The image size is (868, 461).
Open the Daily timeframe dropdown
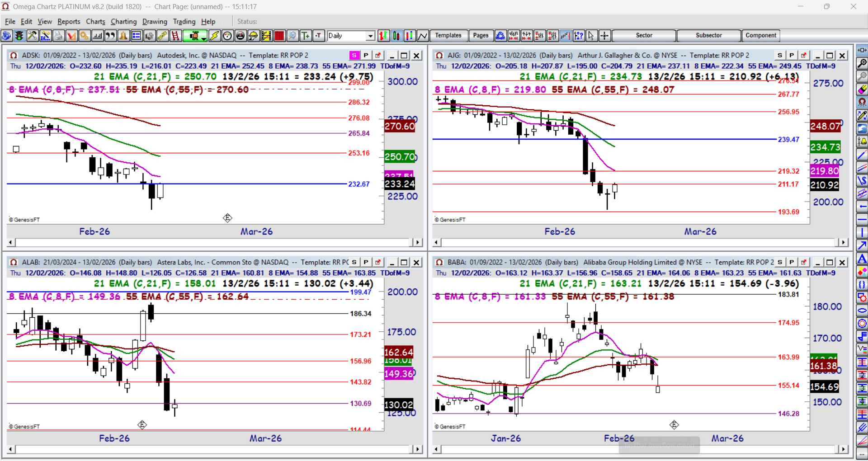(371, 36)
